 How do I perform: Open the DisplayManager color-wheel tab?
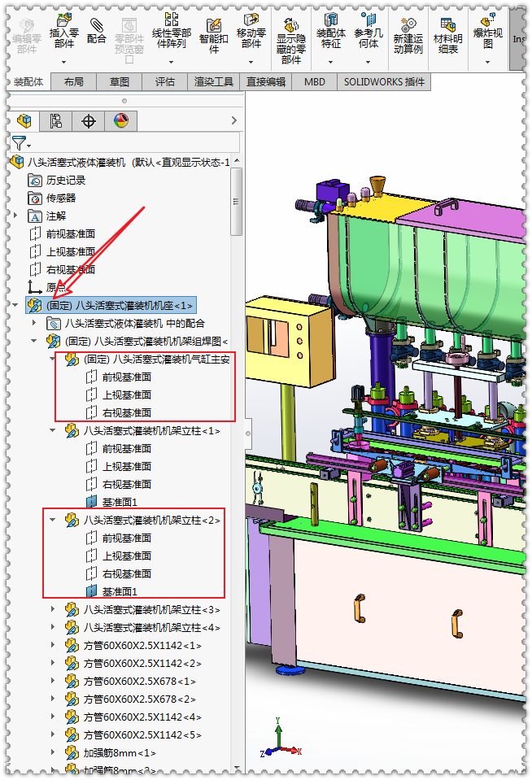120,121
